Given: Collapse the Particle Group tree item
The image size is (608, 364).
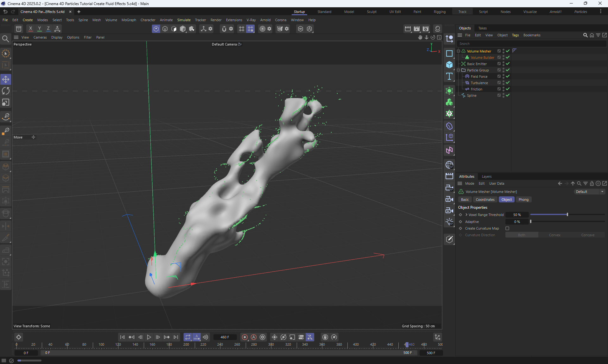Looking at the screenshot, I should [x=458, y=70].
